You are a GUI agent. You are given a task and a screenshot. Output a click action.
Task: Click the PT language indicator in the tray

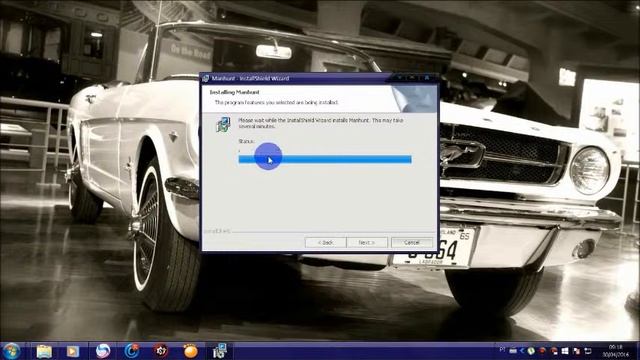tap(502, 350)
